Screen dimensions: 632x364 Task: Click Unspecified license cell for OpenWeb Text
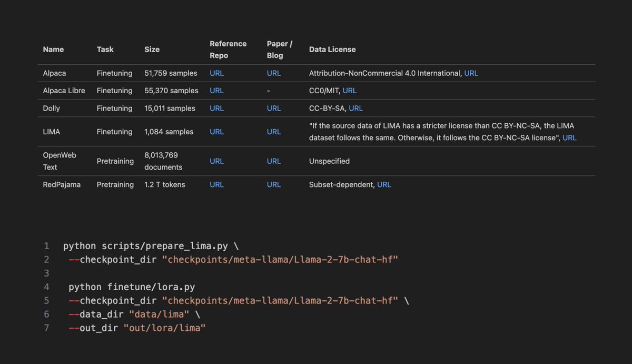[x=329, y=161]
